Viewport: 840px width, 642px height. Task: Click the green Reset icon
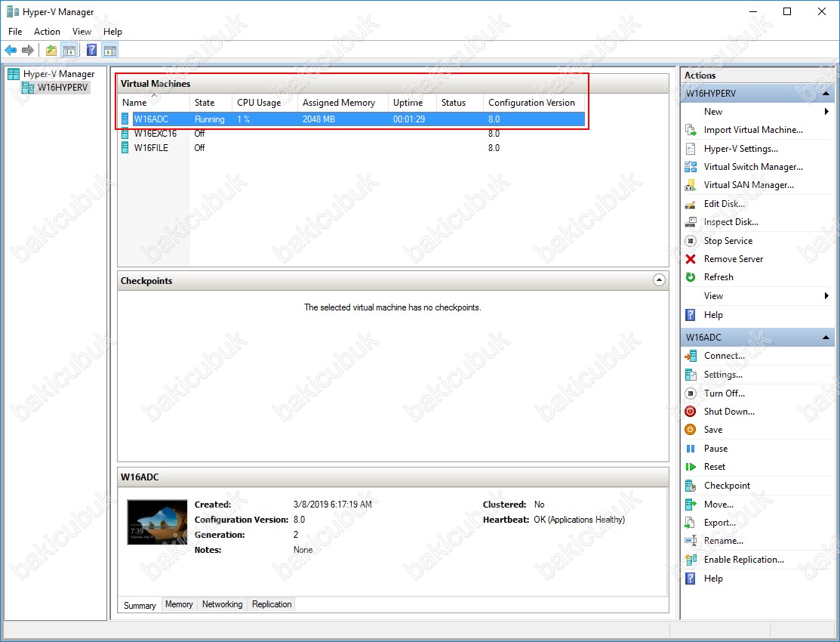[691, 467]
